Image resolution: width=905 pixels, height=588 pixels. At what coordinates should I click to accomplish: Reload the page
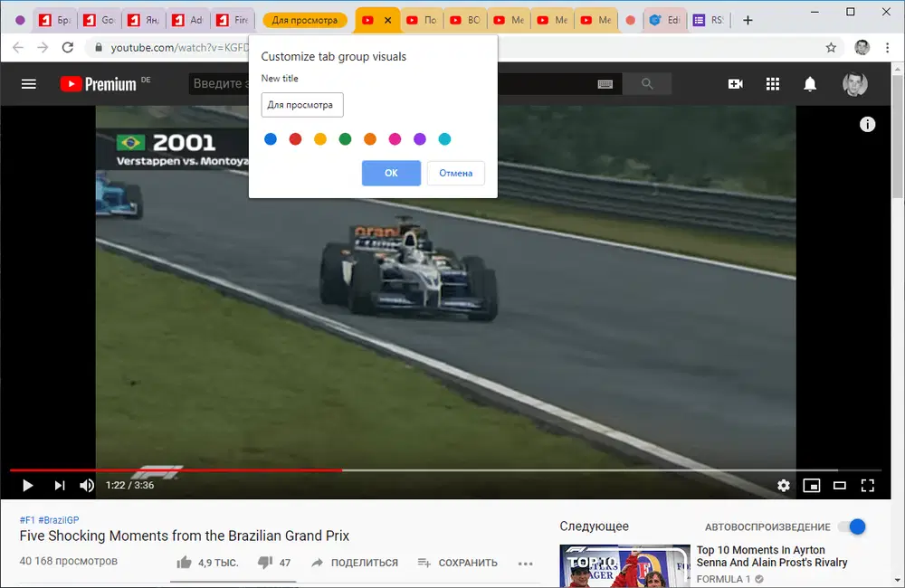point(68,47)
